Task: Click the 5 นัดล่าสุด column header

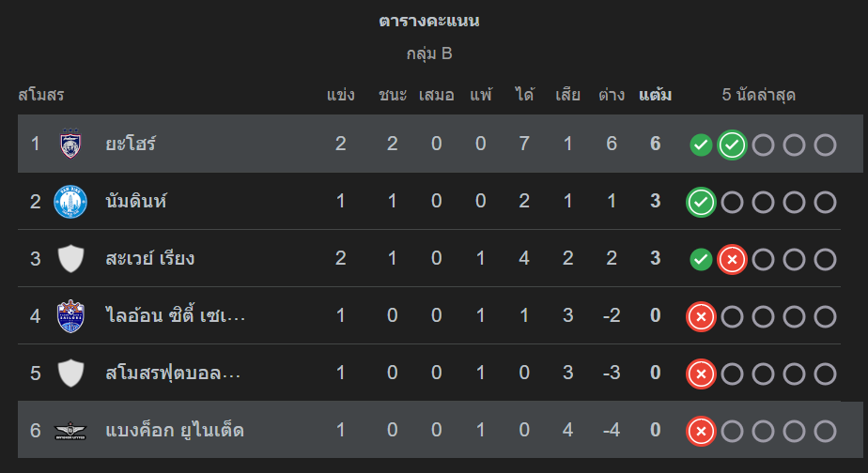Action: click(x=759, y=95)
